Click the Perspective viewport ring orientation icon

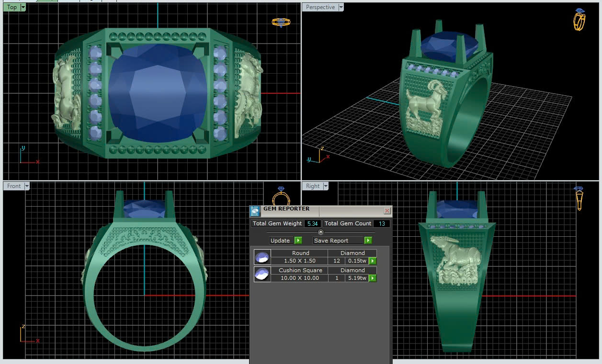pyautogui.click(x=579, y=20)
